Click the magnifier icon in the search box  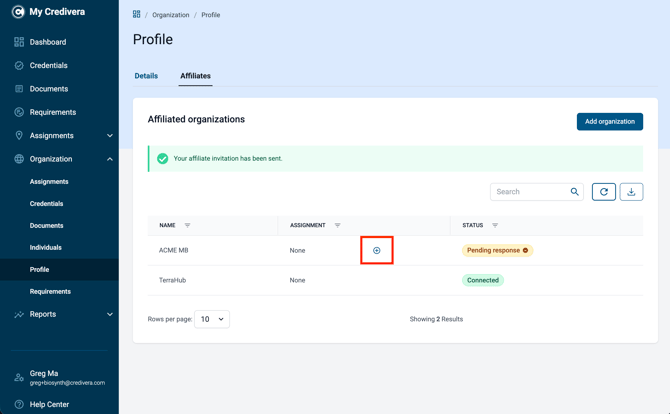[x=574, y=192]
